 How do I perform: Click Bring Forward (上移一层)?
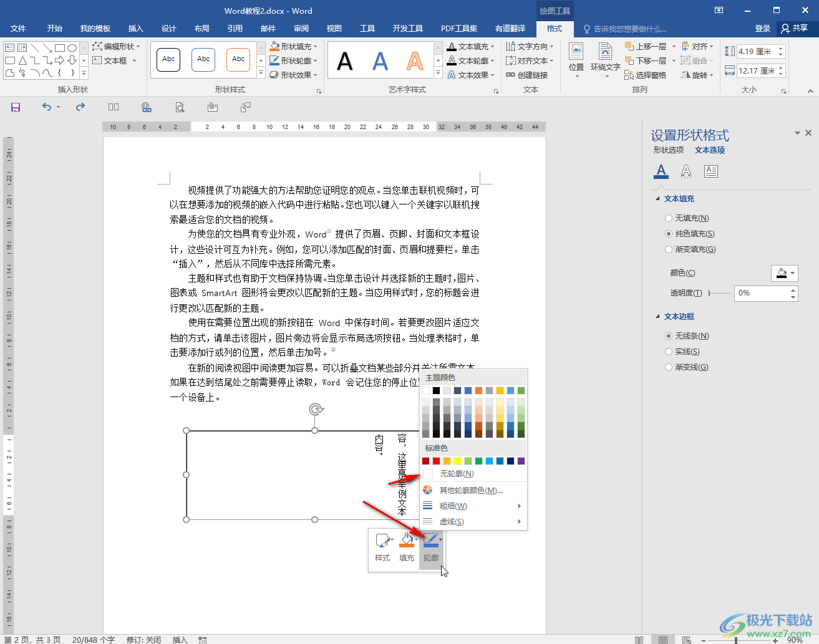click(x=646, y=46)
